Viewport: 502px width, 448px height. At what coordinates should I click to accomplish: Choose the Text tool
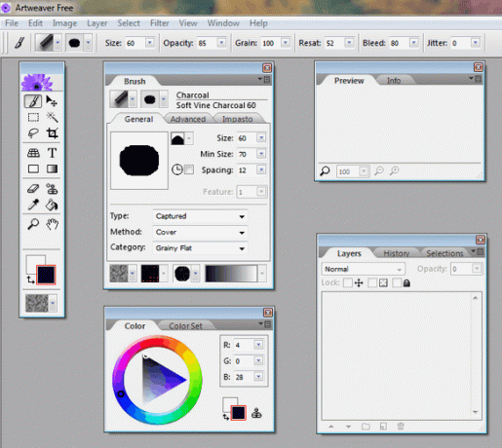[x=52, y=153]
